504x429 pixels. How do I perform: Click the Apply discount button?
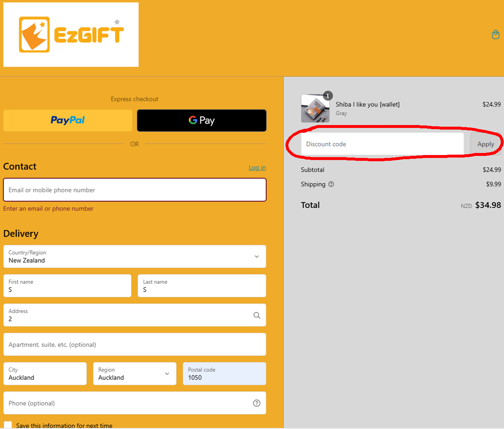pyautogui.click(x=485, y=144)
